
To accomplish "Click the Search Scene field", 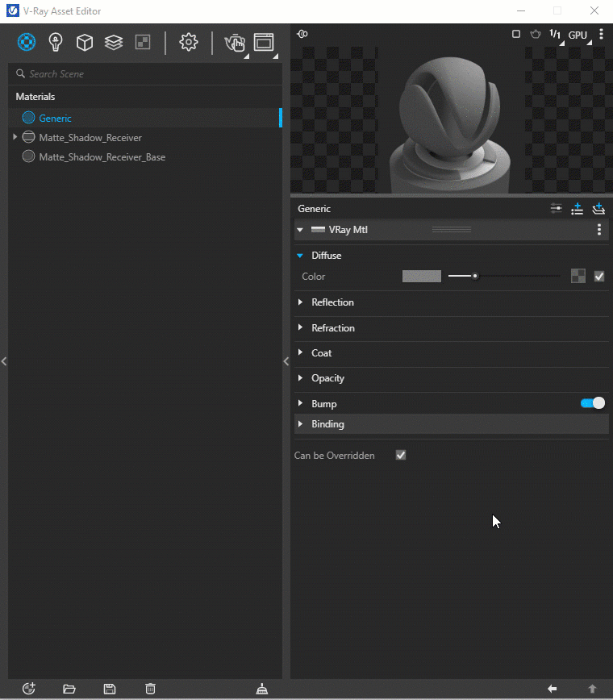I will 145,74.
